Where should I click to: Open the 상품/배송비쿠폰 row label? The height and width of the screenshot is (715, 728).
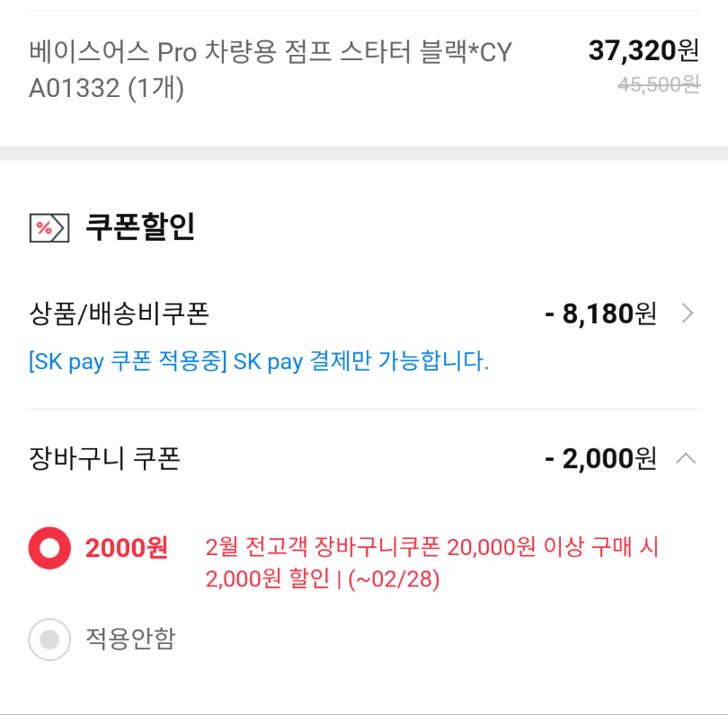120,313
